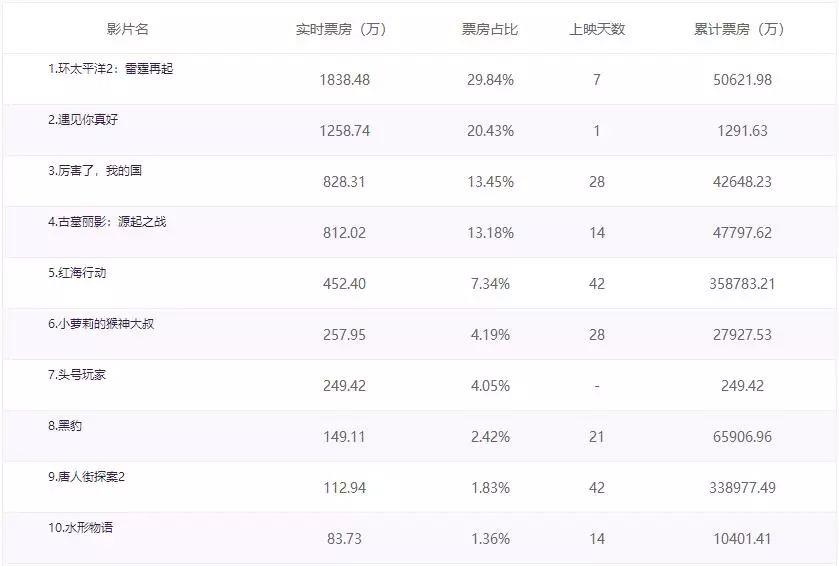The width and height of the screenshot is (839, 566).
Task: Select the 上映天数 column header
Action: coord(597,29)
